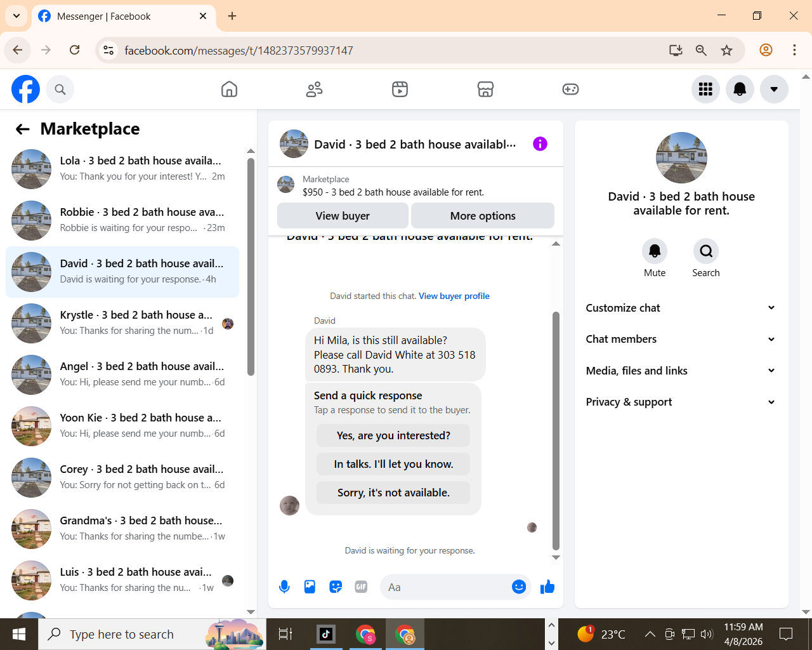
Task: Go to the Home feed icon
Action: [x=229, y=90]
